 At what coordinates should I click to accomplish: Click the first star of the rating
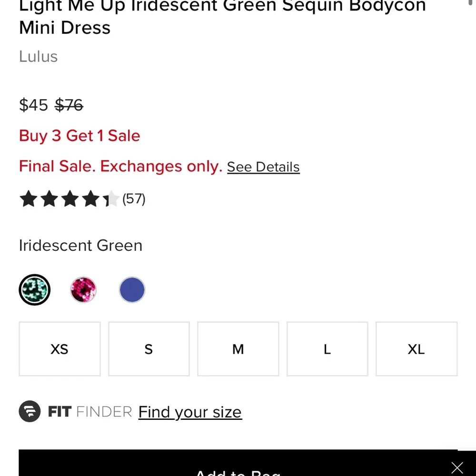(28, 199)
